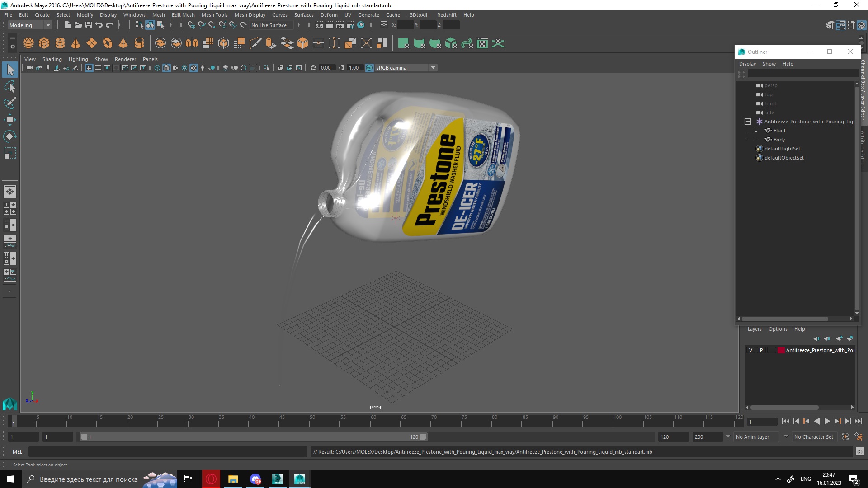Toggle layer visibility V box
Image resolution: width=868 pixels, height=488 pixels.
[751, 350]
